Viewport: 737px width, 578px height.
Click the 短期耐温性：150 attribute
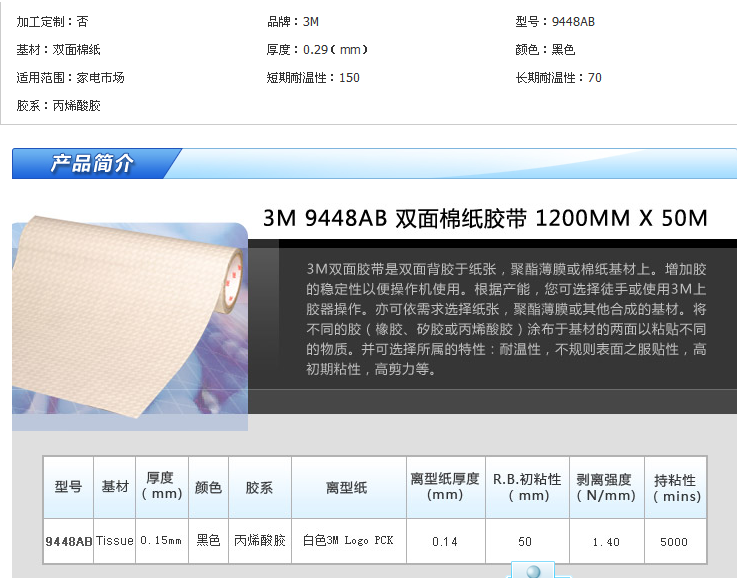tap(313, 78)
